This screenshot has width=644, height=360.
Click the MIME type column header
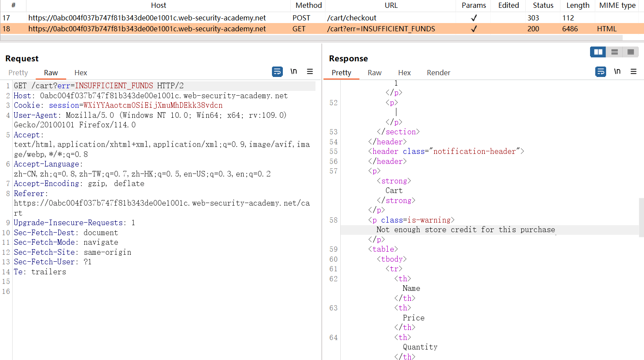(x=617, y=5)
